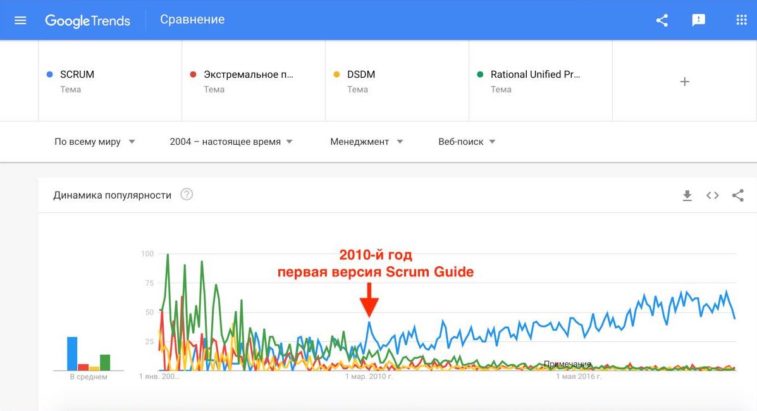The width and height of the screenshot is (757, 411).
Task: Click the blue SCRUM average bar
Action: click(72, 353)
